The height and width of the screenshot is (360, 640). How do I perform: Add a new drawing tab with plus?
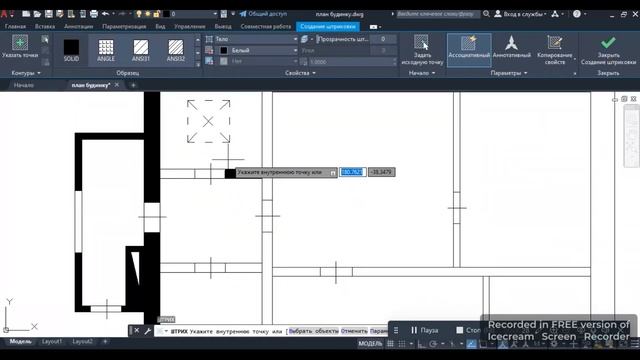click(133, 85)
